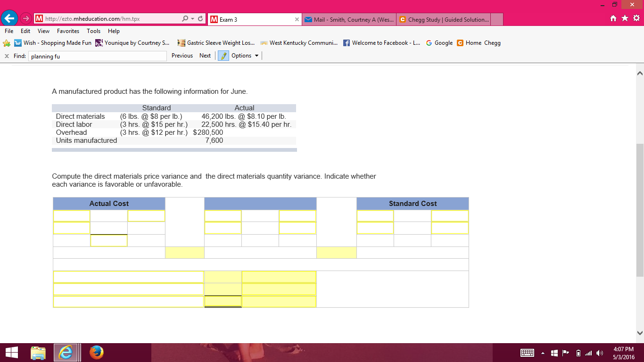Go back using the browser Back arrow
This screenshot has width=644, height=362.
(x=8, y=19)
